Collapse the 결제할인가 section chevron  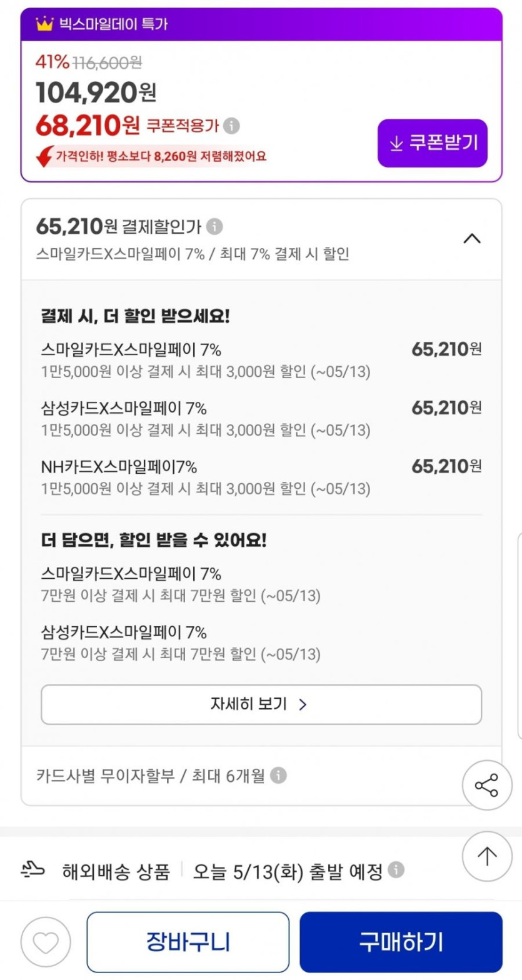point(471,238)
